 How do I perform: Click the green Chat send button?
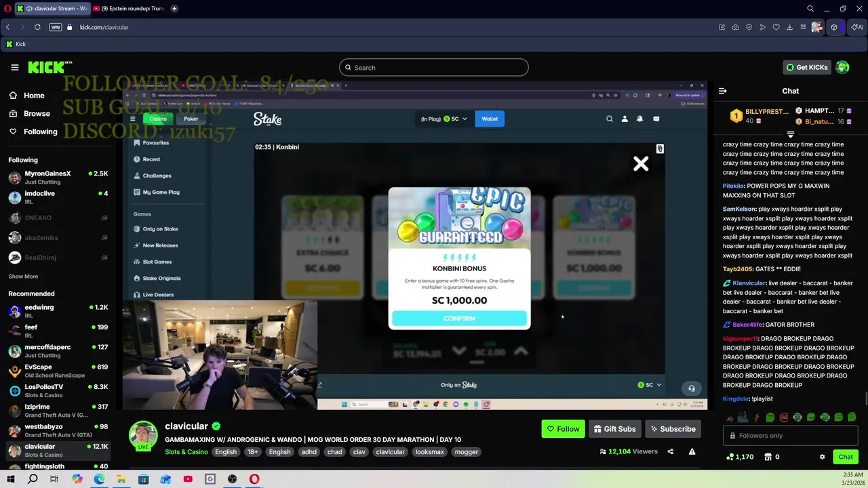click(846, 457)
